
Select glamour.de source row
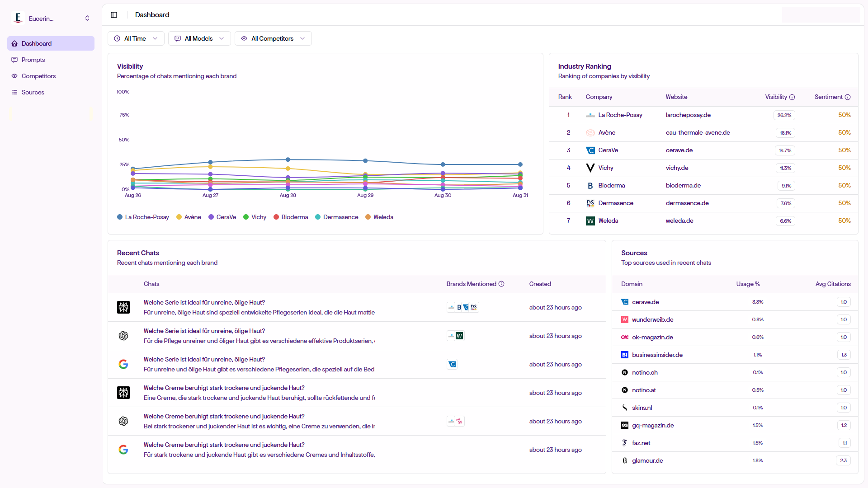735,460
